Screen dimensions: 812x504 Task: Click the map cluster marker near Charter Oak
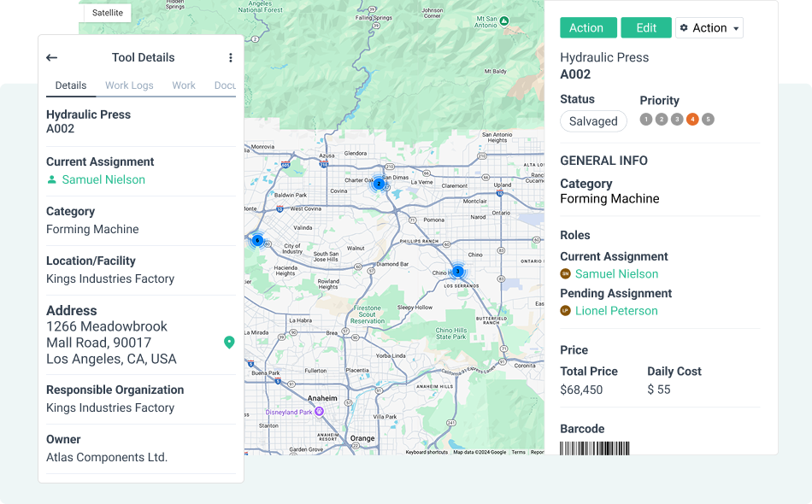click(x=379, y=183)
